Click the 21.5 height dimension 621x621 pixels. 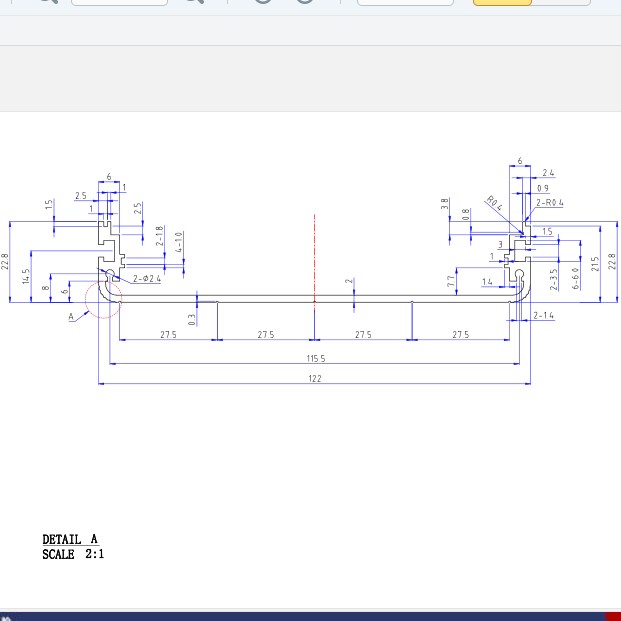[x=595, y=264]
